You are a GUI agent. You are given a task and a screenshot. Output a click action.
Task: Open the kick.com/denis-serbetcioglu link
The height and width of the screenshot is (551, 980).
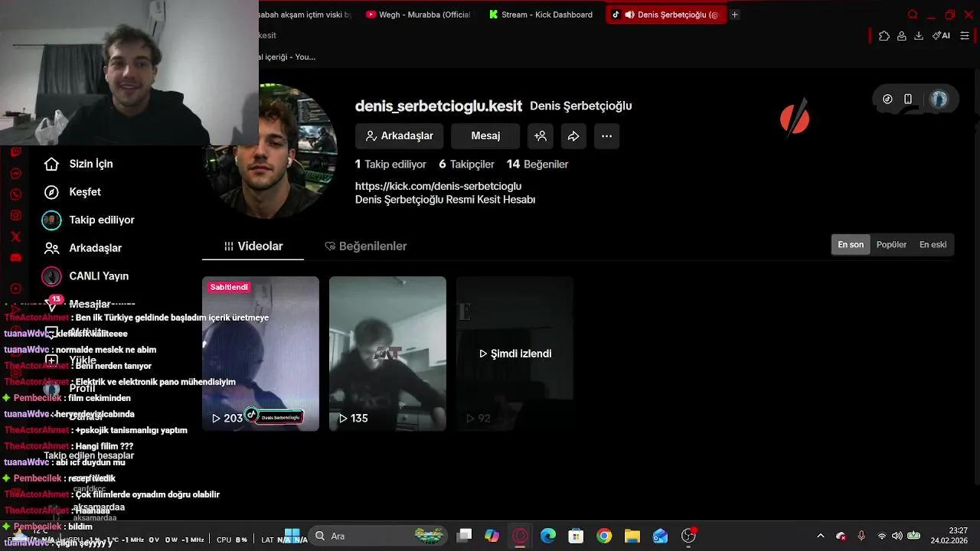tap(438, 186)
